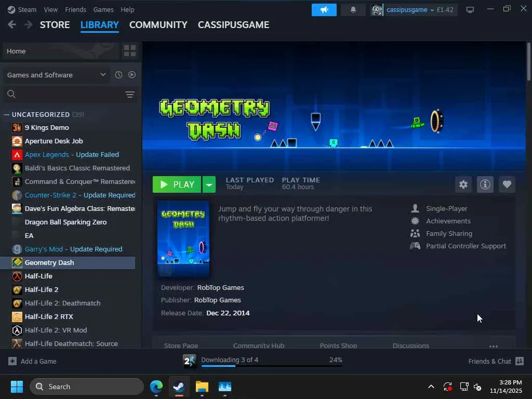
Task: Open more links ellipsis menu
Action: [x=494, y=347]
